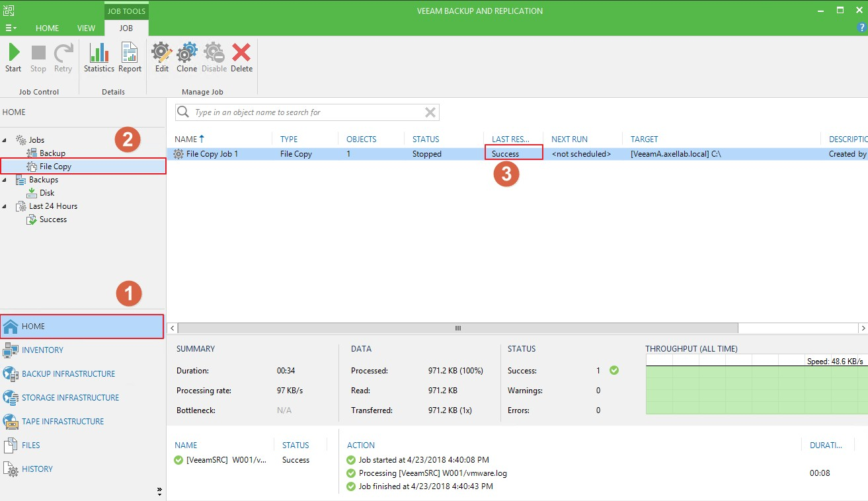Open Backup Infrastructure view in sidebar
Viewport: 868px width, 501px height.
68,374
